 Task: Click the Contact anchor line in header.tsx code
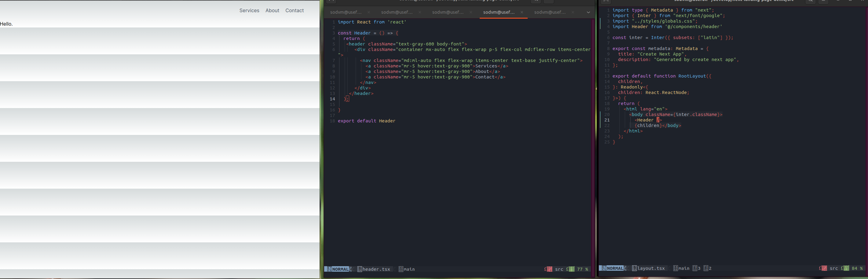pyautogui.click(x=435, y=77)
